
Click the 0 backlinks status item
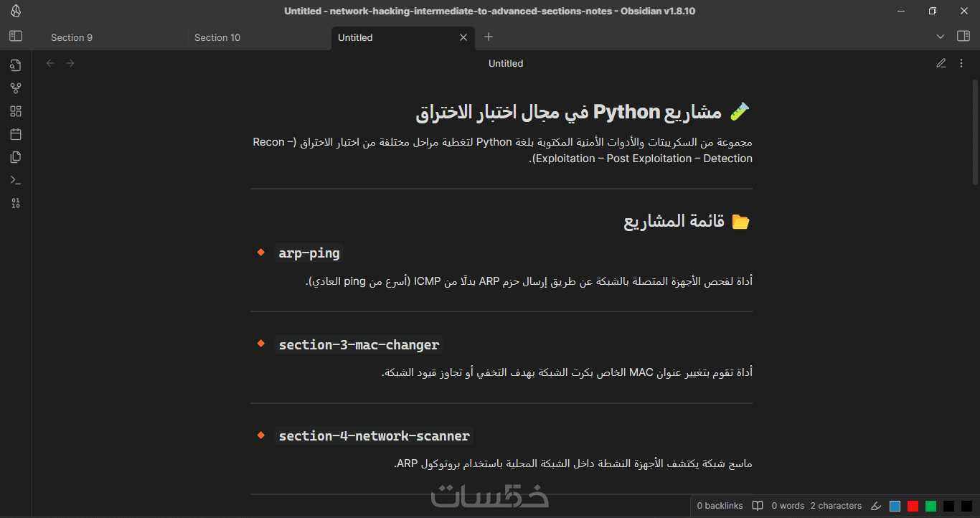click(x=720, y=506)
